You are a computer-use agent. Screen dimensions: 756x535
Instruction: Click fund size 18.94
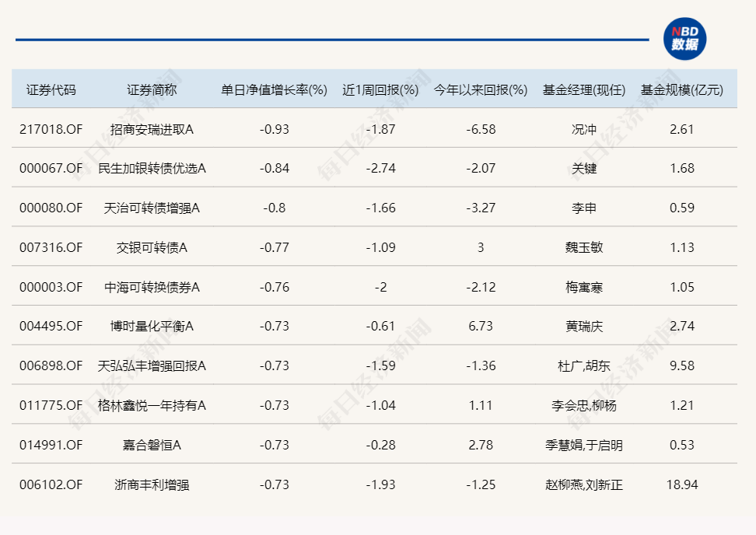tap(682, 484)
